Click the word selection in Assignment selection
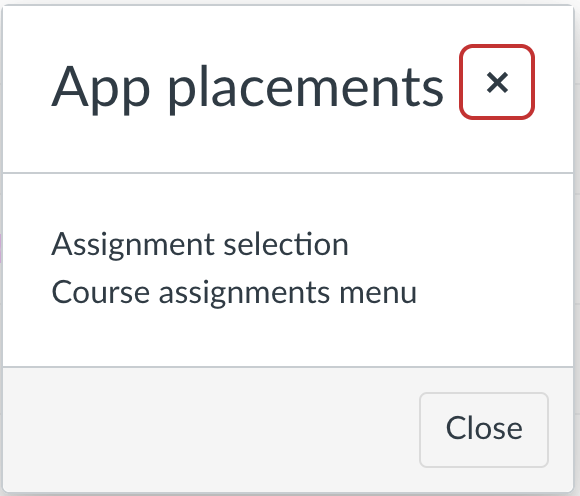 point(286,244)
